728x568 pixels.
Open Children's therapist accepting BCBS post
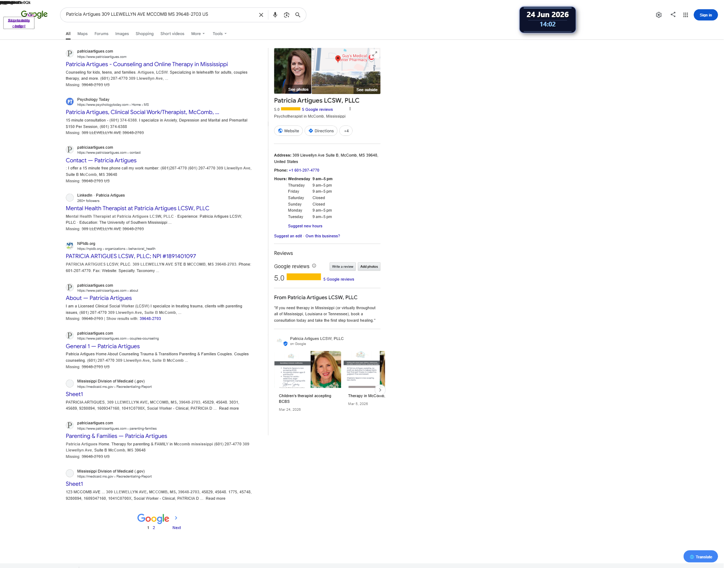pyautogui.click(x=308, y=381)
